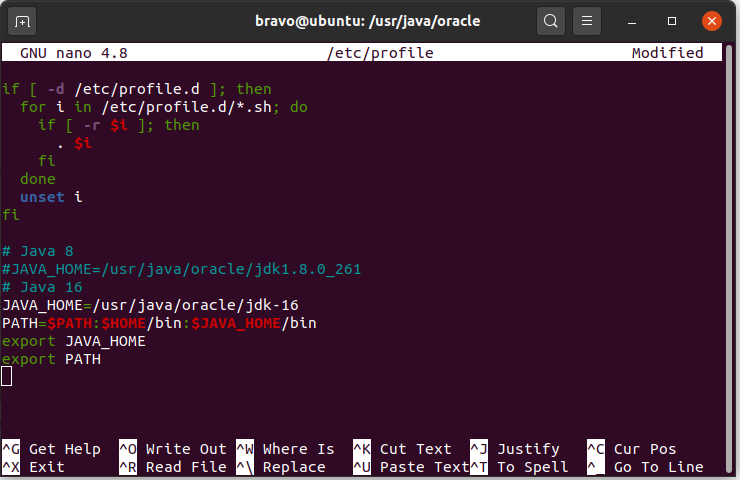
Task: Close the terminal window
Action: tap(711, 21)
